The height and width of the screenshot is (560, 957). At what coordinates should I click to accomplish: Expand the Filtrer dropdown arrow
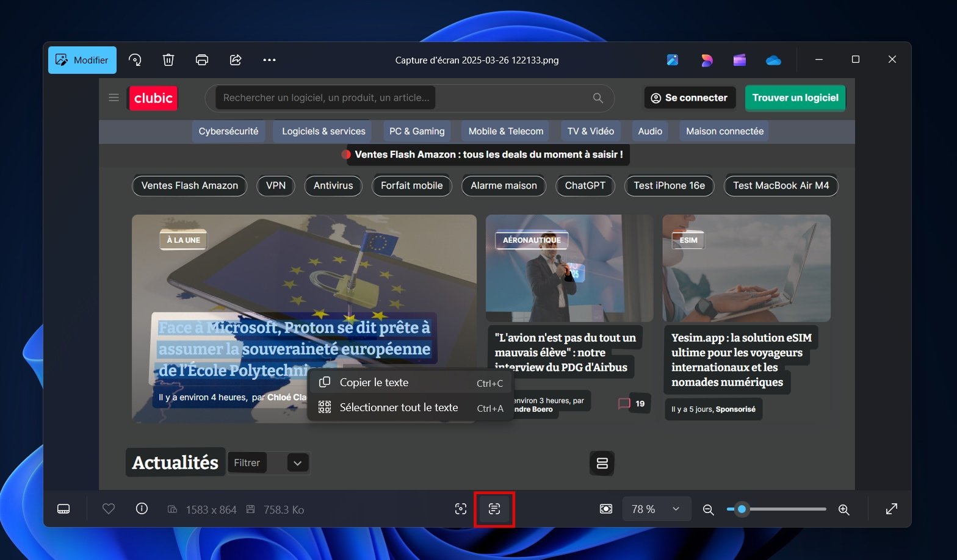tap(297, 463)
